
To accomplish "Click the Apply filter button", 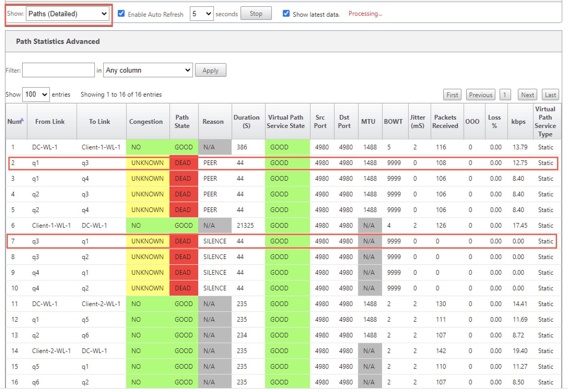I will (210, 70).
